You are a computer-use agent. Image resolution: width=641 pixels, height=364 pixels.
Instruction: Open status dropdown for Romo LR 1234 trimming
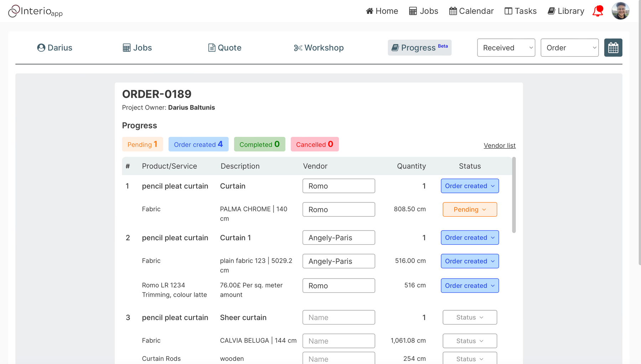(x=470, y=286)
